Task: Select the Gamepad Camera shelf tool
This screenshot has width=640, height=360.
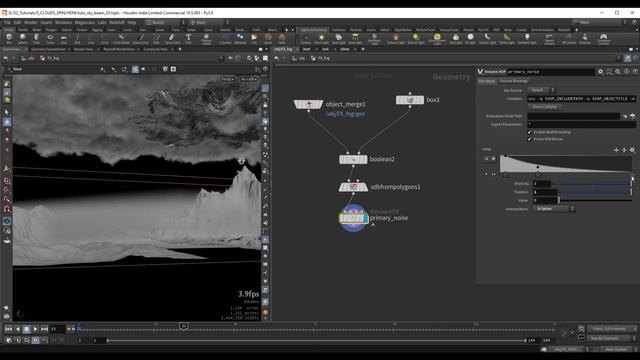Action: pos(603,38)
